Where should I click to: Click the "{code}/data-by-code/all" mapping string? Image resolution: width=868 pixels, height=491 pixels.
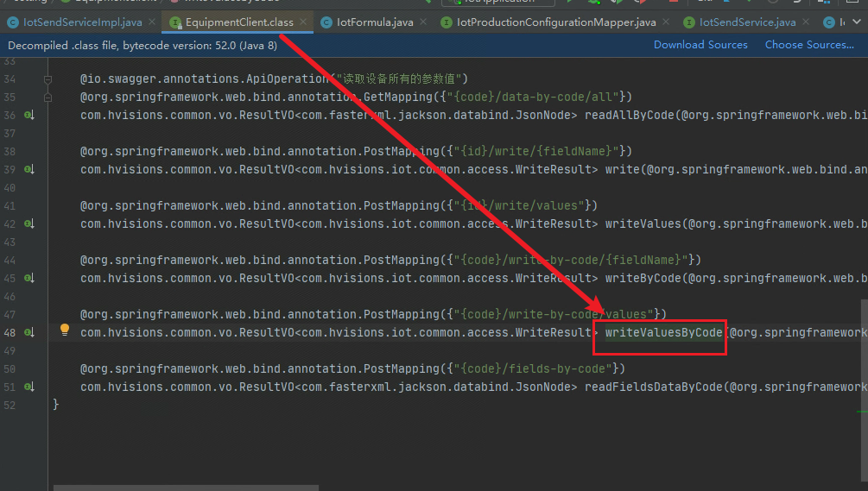(x=533, y=97)
